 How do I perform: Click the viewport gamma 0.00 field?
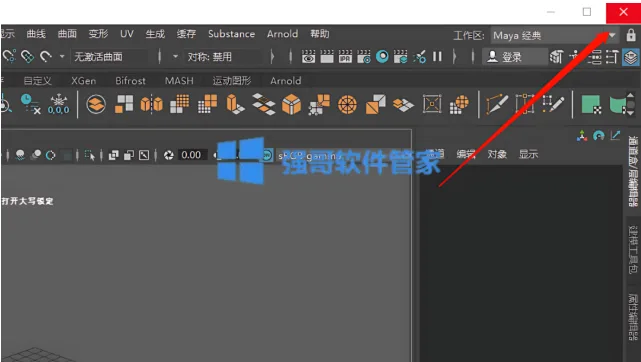coord(191,155)
